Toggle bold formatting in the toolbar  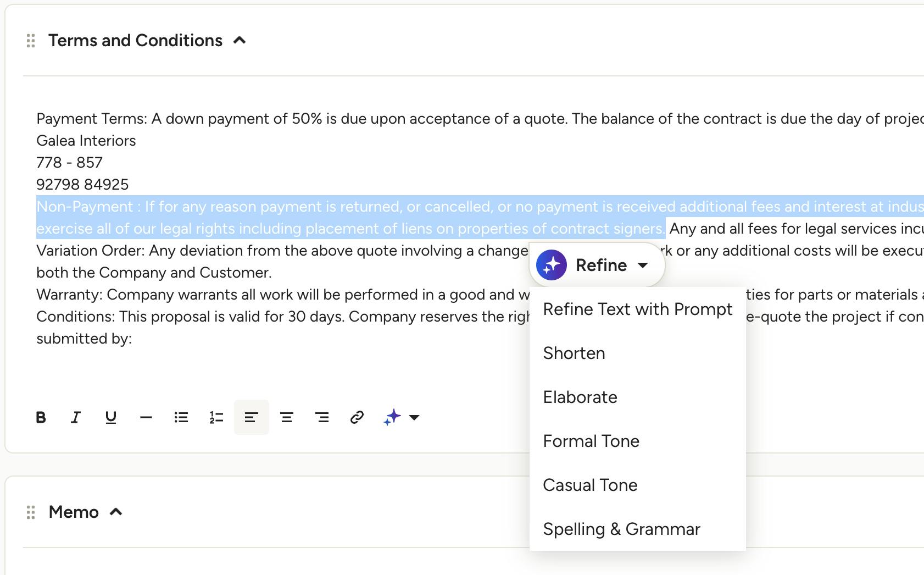coord(41,417)
